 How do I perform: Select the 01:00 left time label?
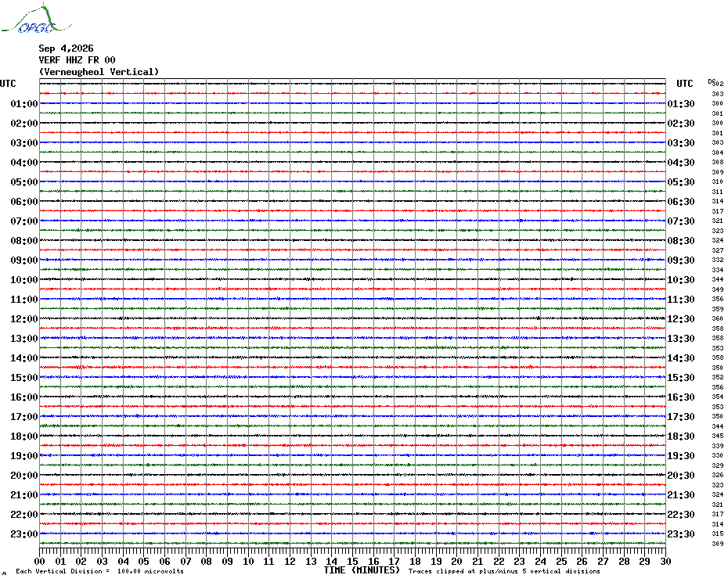(x=24, y=103)
